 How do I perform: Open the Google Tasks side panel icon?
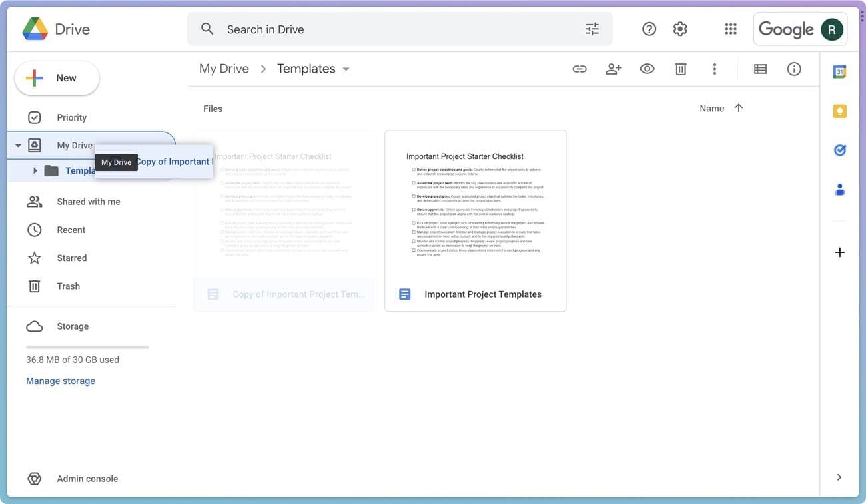click(x=839, y=150)
